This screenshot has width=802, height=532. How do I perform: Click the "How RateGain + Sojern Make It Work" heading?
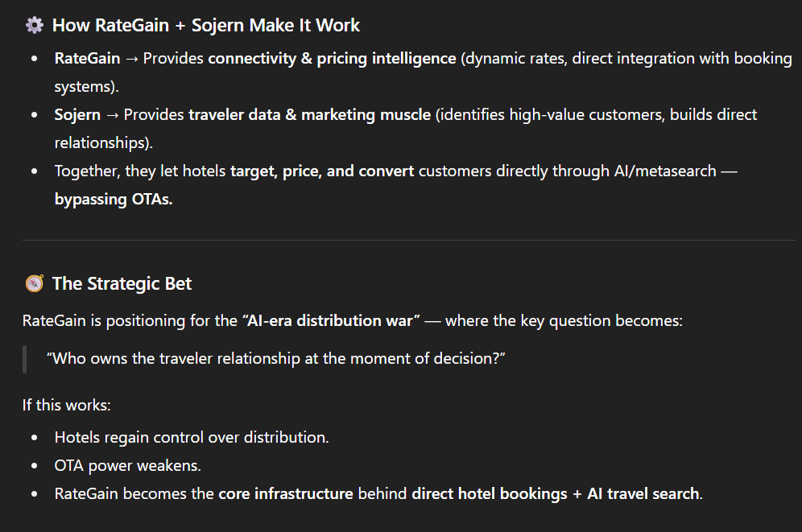point(206,26)
